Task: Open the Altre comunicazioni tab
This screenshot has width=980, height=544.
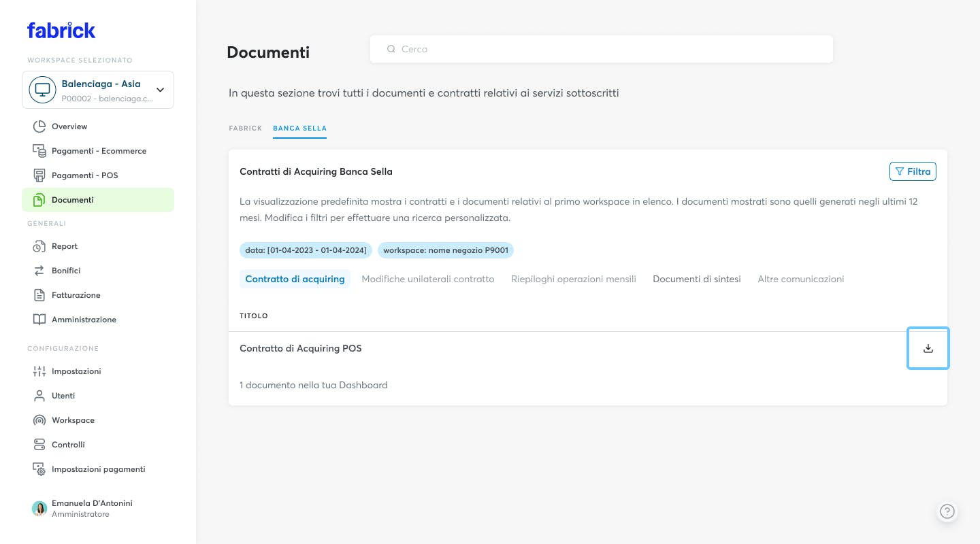Action: [x=801, y=279]
